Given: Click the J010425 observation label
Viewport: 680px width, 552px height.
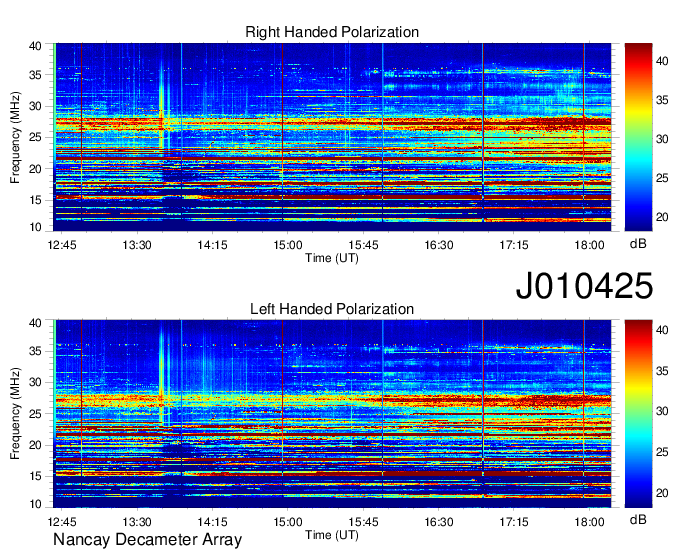Looking at the screenshot, I should click(584, 286).
